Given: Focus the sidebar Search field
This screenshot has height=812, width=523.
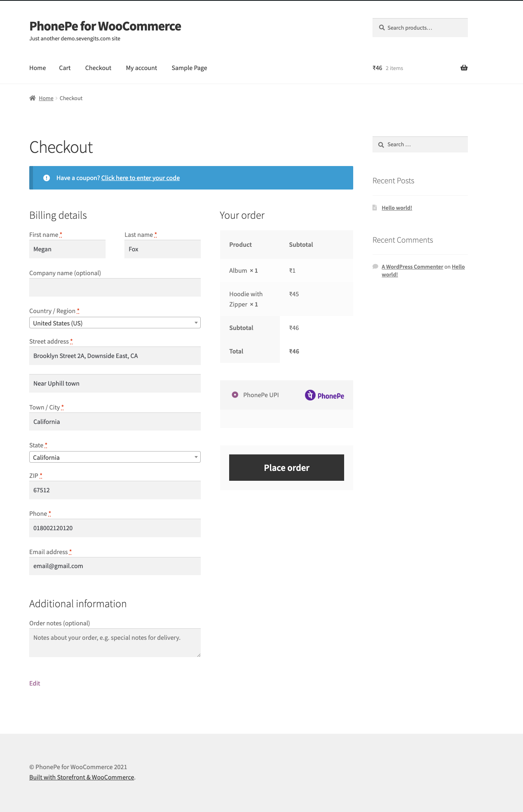Looking at the screenshot, I should (420, 145).
